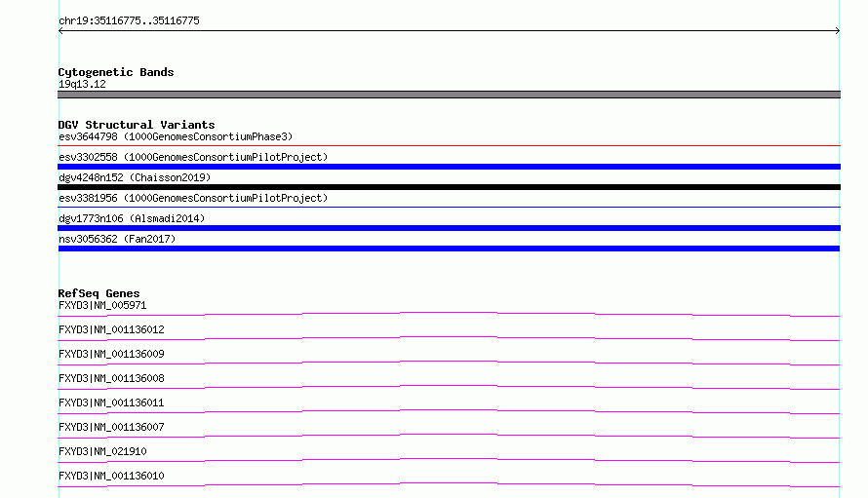Click the magenta FXYD3|NM_001136012 transcript line

tap(449, 338)
